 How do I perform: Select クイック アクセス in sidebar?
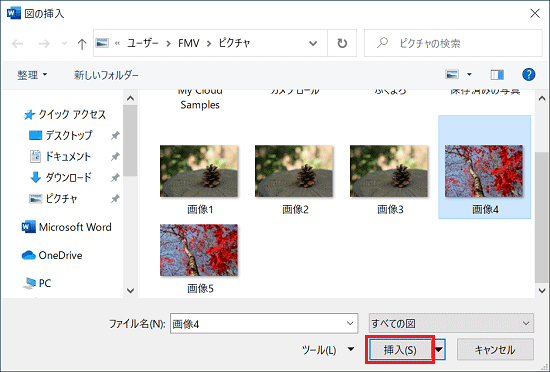(x=65, y=114)
